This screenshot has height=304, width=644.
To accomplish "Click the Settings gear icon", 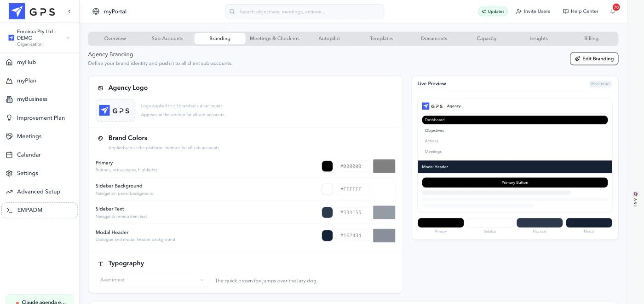I will pyautogui.click(x=9, y=173).
